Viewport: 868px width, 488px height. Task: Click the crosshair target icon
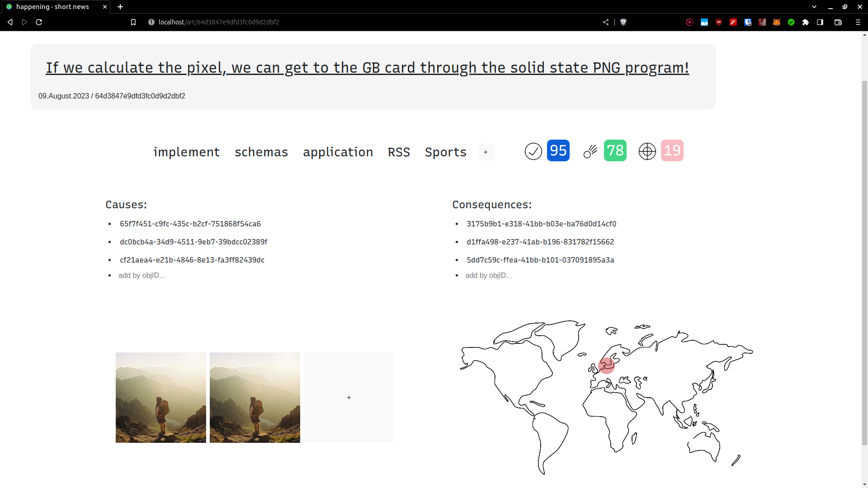[x=647, y=151]
